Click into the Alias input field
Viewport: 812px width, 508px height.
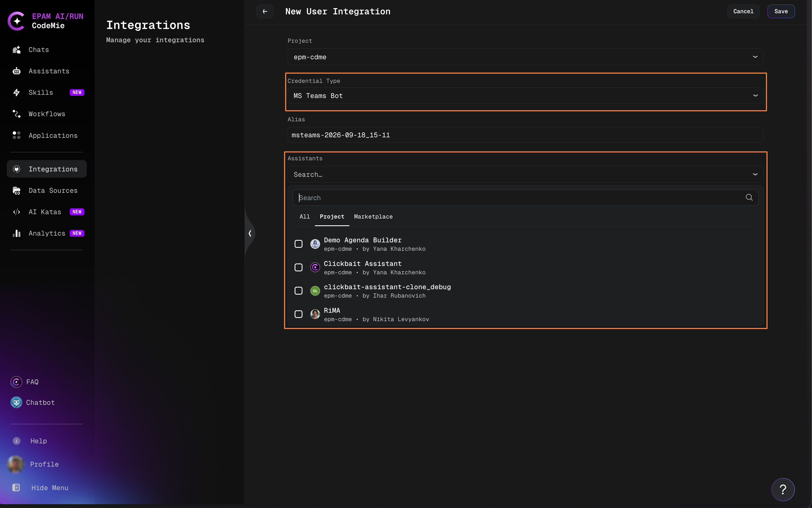point(525,135)
